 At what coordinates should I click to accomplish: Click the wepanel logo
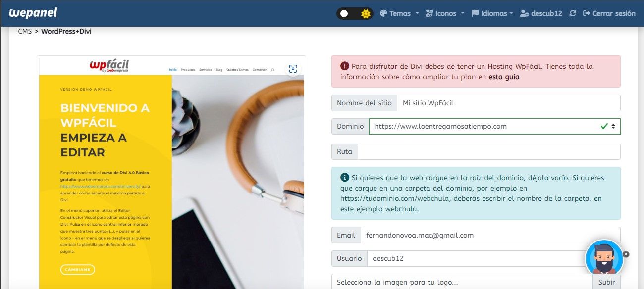[x=33, y=13]
